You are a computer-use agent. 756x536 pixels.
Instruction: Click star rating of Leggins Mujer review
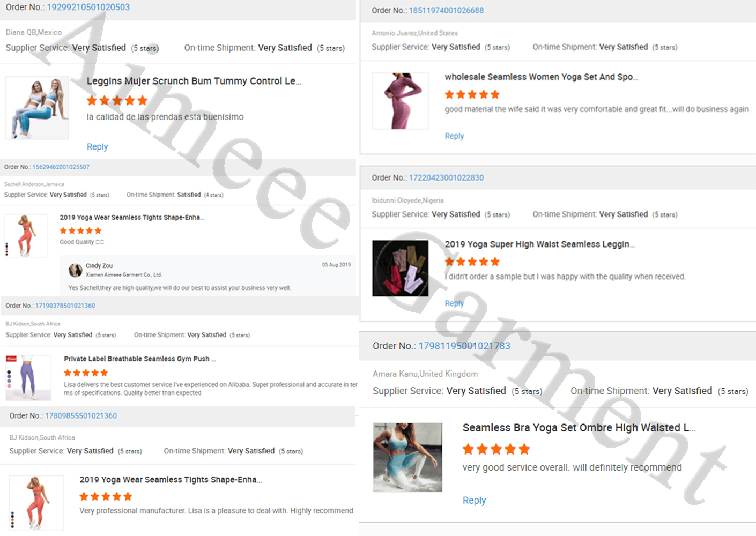[x=117, y=101]
